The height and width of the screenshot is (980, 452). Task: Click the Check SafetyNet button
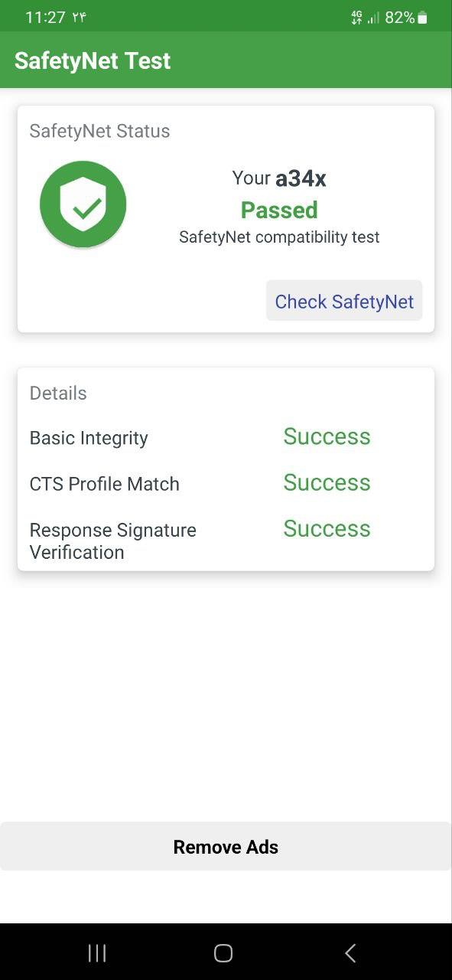coord(344,301)
